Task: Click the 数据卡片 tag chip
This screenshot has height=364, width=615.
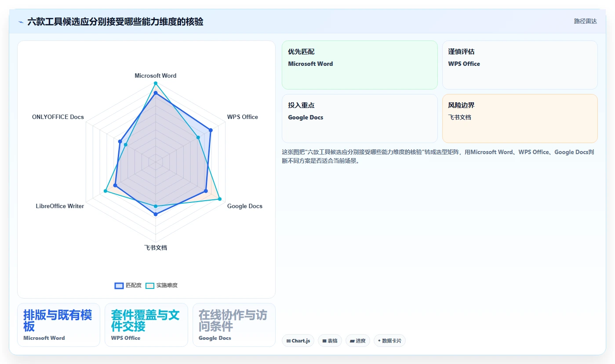Action: point(389,341)
